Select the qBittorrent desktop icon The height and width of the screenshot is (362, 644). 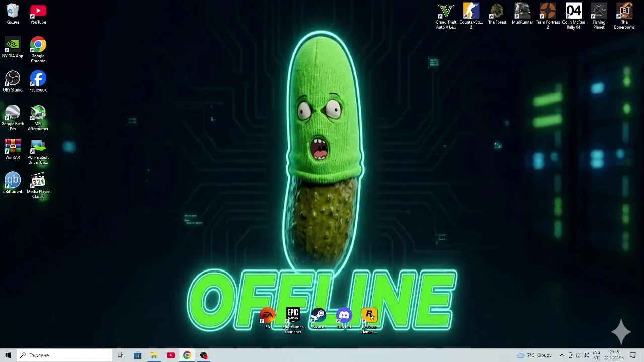coord(13,183)
